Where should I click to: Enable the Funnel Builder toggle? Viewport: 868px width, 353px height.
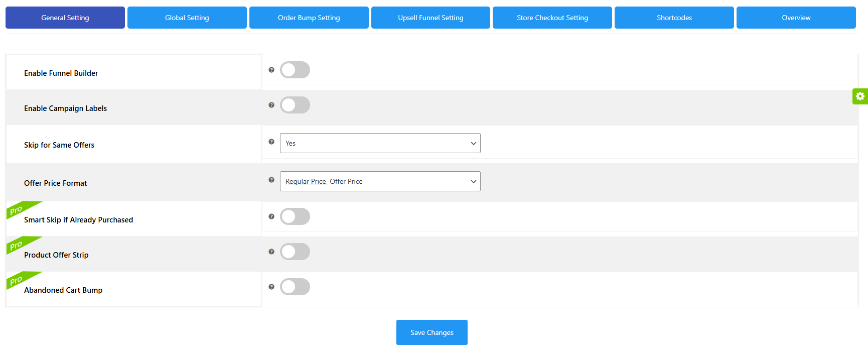(x=295, y=70)
